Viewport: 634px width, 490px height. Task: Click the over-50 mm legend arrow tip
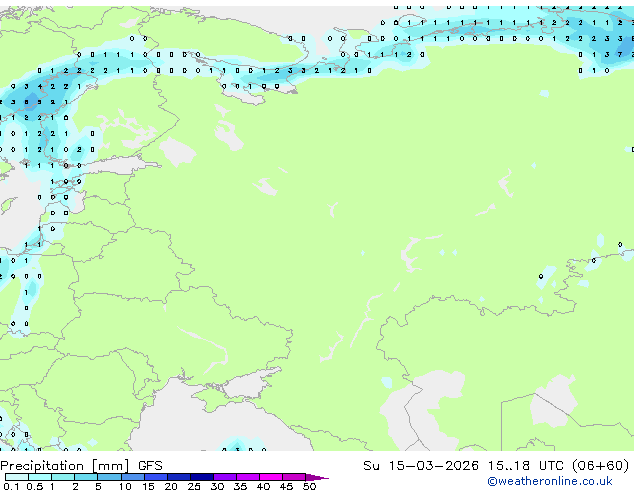pos(317,477)
